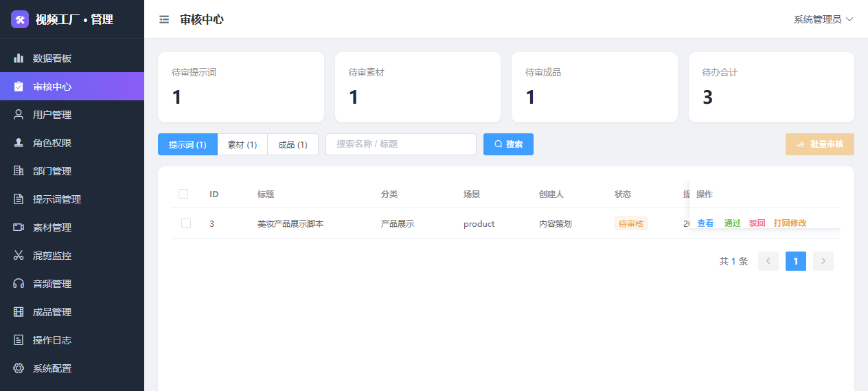The image size is (868, 391).
Task: Click the 部门管理 building icon
Action: click(x=19, y=171)
